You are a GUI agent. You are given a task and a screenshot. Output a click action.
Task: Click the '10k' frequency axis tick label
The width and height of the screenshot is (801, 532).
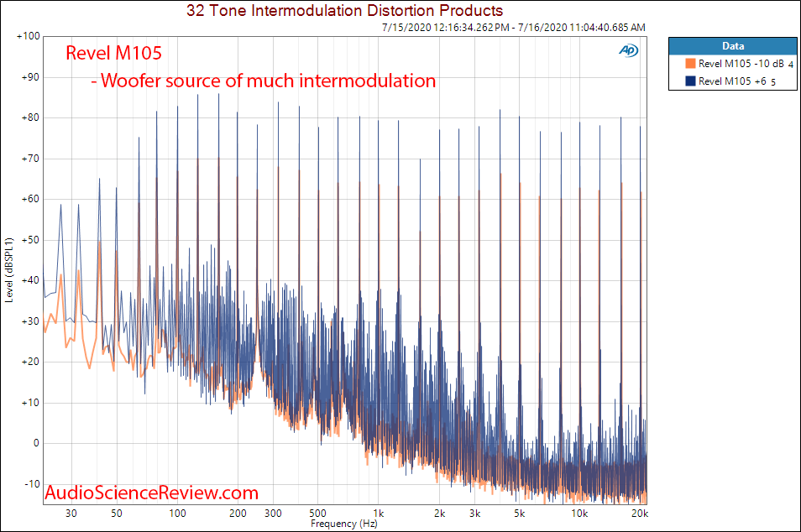pos(579,514)
